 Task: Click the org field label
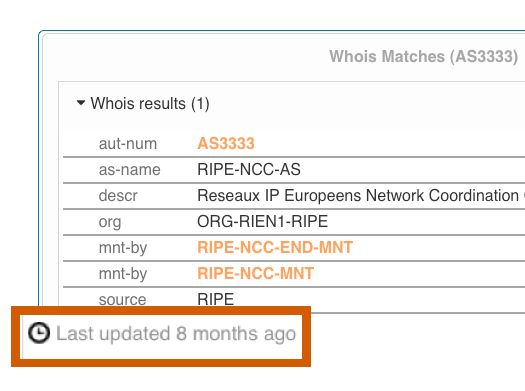[110, 222]
